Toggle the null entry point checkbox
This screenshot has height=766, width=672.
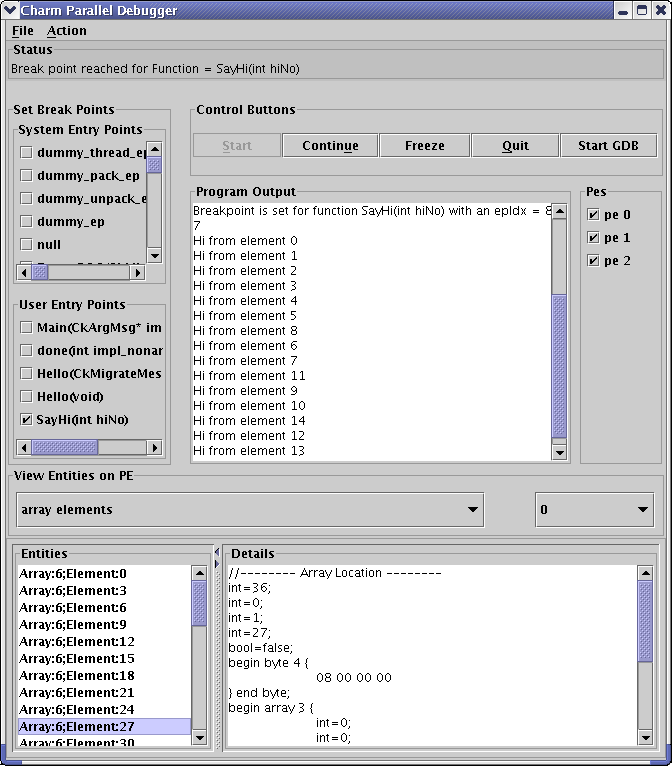(26, 244)
